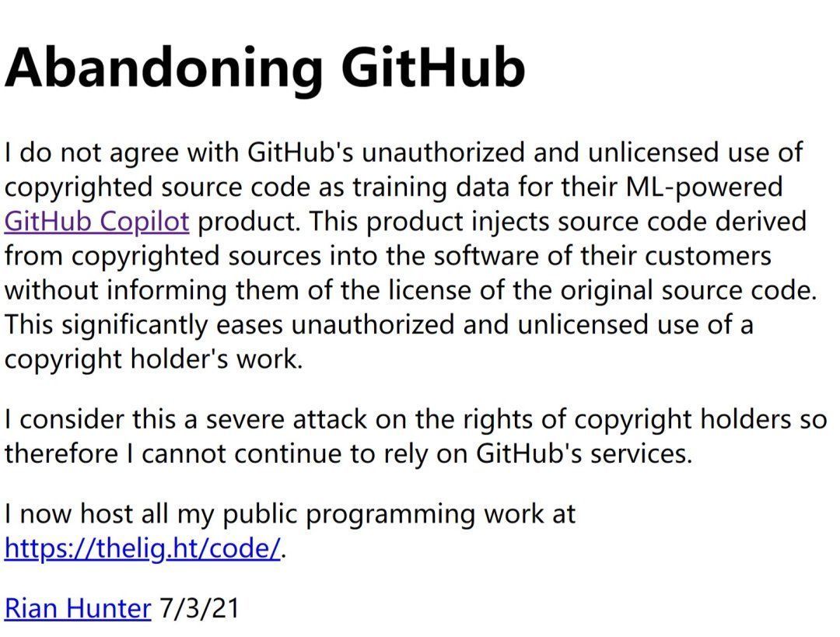Click the phrase 'original source code.'

[689, 290]
